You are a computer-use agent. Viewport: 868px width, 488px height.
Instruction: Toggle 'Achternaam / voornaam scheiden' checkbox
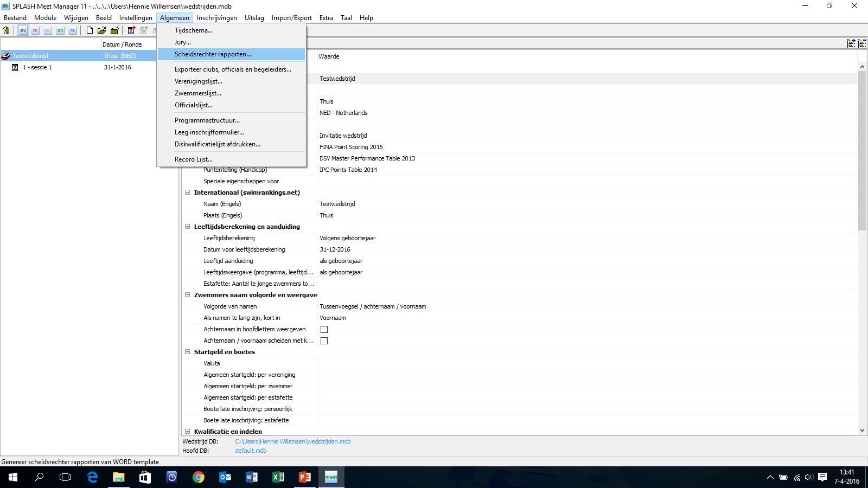tap(324, 341)
